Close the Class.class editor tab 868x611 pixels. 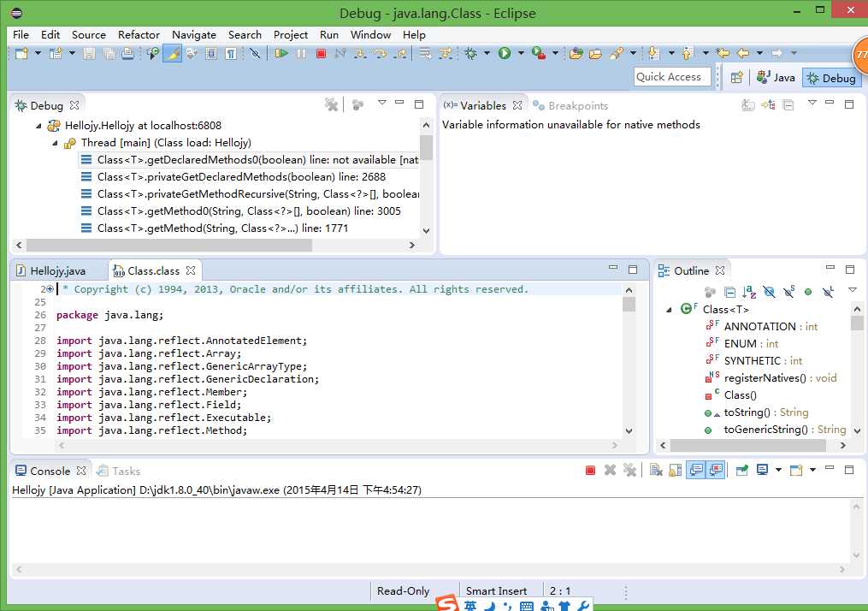pos(191,270)
